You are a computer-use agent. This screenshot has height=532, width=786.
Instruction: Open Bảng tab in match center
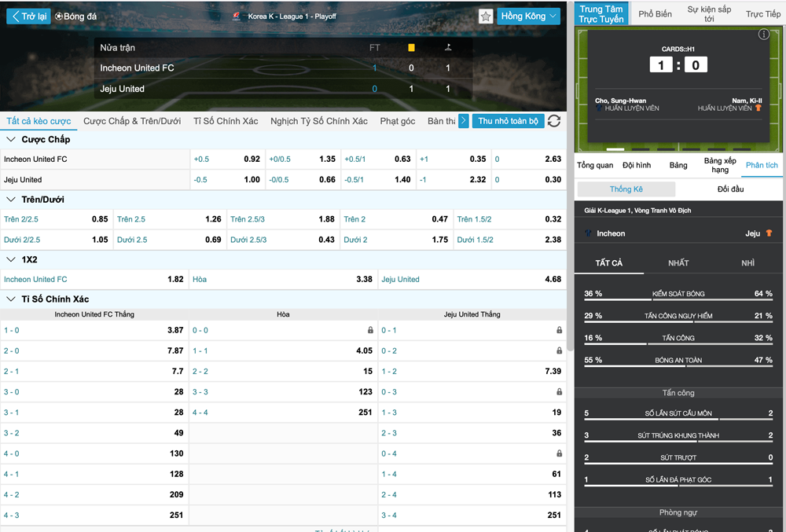(x=678, y=165)
